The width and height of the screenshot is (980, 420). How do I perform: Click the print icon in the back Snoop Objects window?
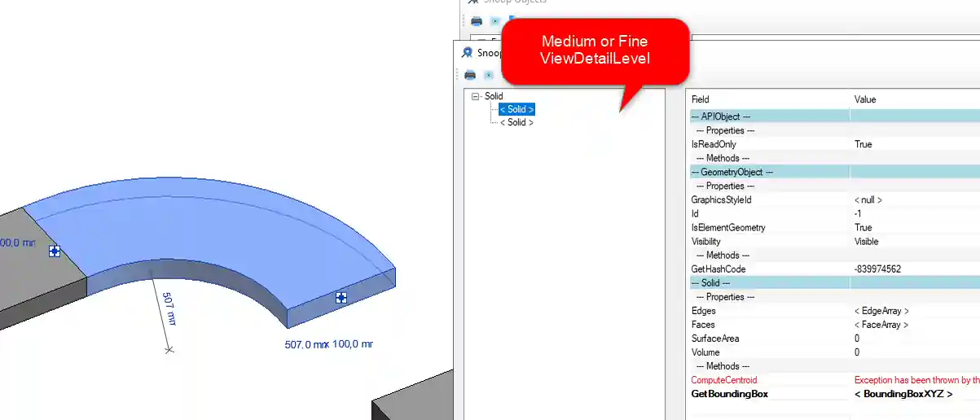(x=477, y=20)
